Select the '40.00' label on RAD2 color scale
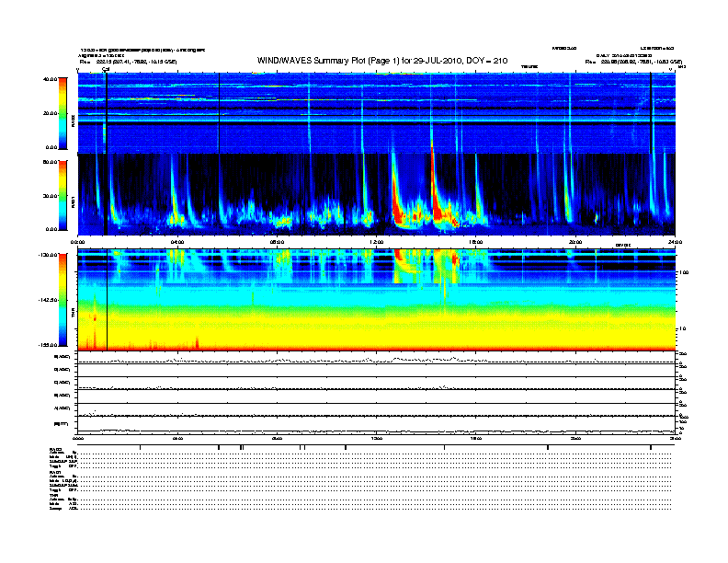Image resolution: width=728 pixels, height=563 pixels. [x=50, y=79]
